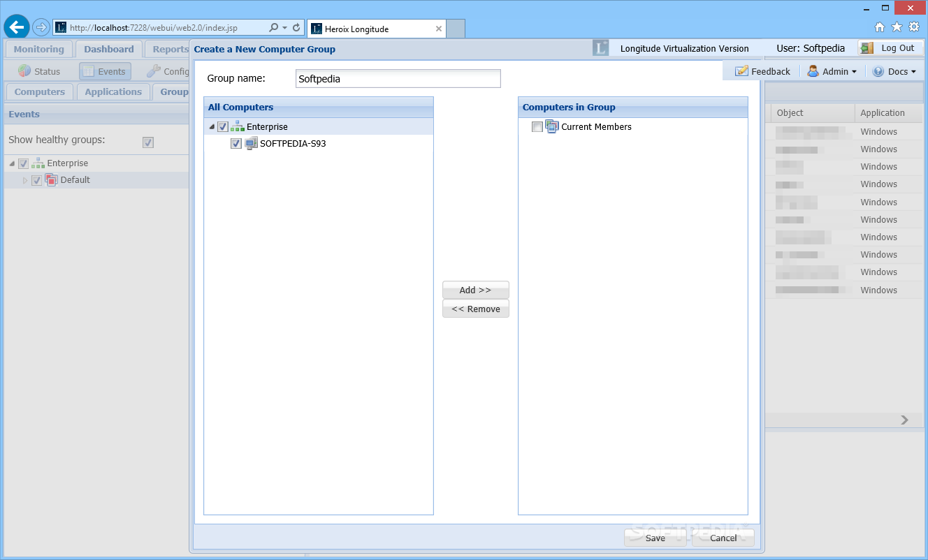Click the Current Members group icon

[x=552, y=126]
